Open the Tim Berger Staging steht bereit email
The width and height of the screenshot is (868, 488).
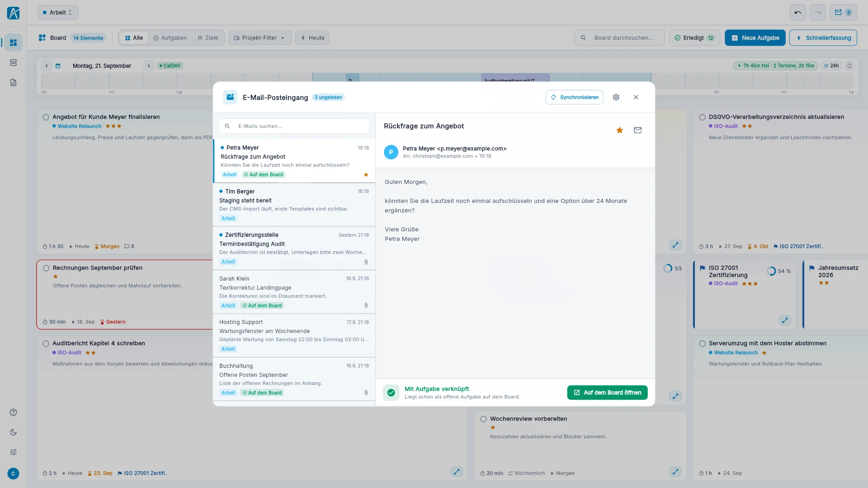click(294, 205)
